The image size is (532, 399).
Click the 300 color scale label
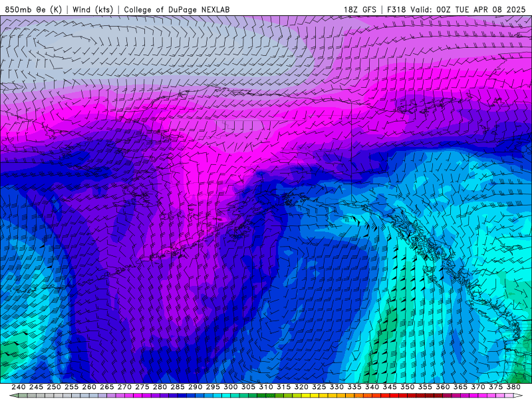[x=230, y=387]
